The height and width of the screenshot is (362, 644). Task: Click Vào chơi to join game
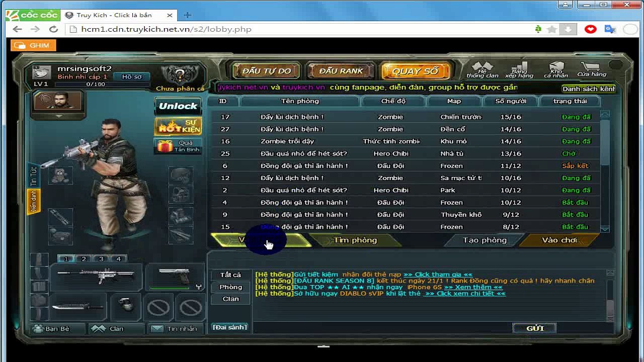pos(559,240)
